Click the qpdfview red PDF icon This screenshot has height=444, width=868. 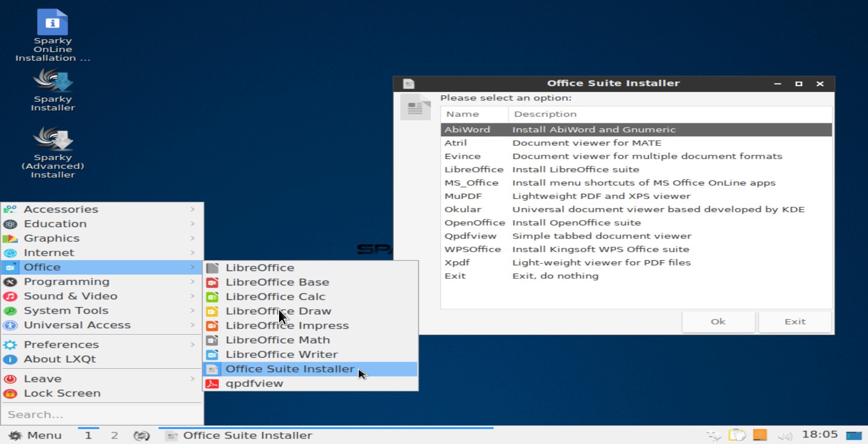[x=212, y=384]
